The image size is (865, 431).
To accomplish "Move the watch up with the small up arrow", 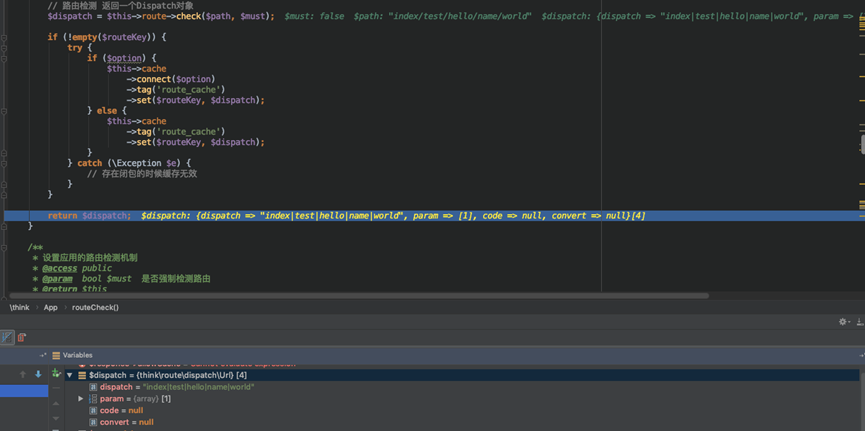I will 56,403.
